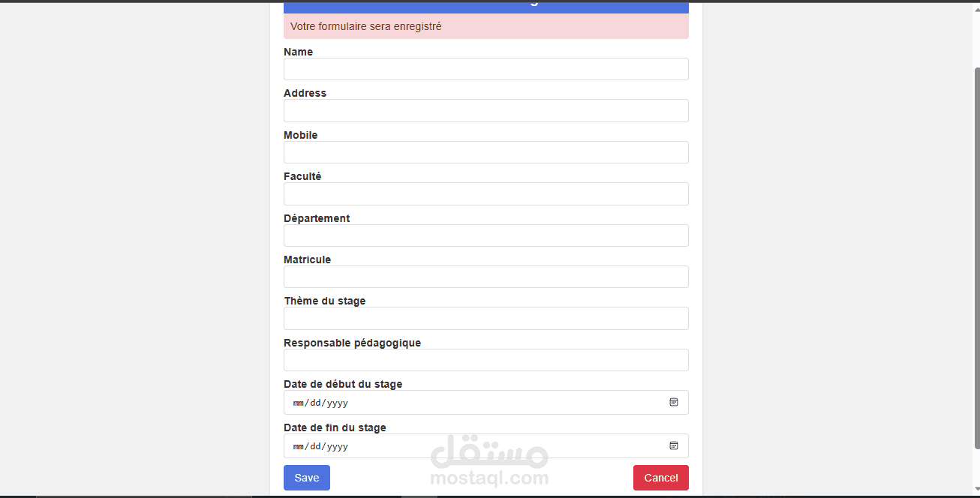Click the red 'Votre formulaire sera enregistré' alert
Viewport: 980px width, 498px height.
[x=486, y=26]
